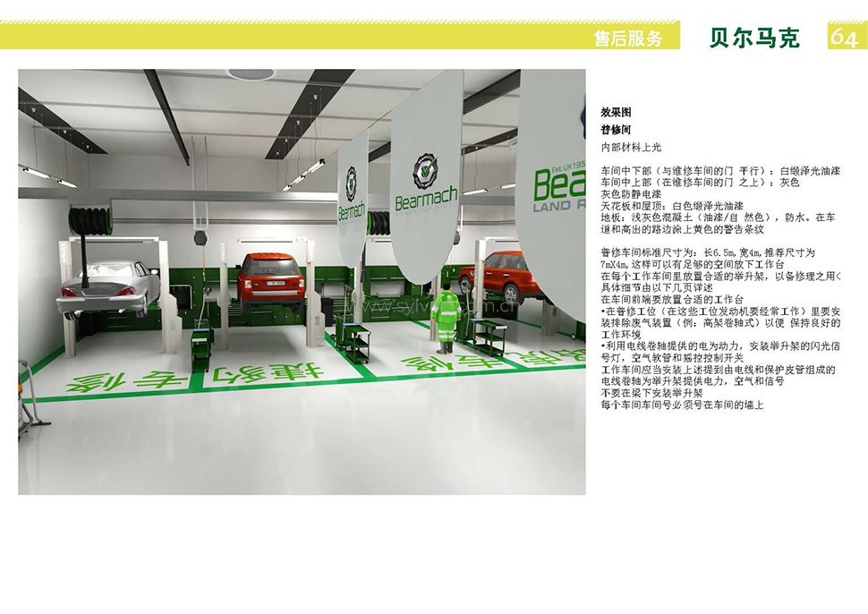Click the line beginning "普修车间标准尺寸为"
Viewport: 868px width, 614px height.
click(708, 252)
